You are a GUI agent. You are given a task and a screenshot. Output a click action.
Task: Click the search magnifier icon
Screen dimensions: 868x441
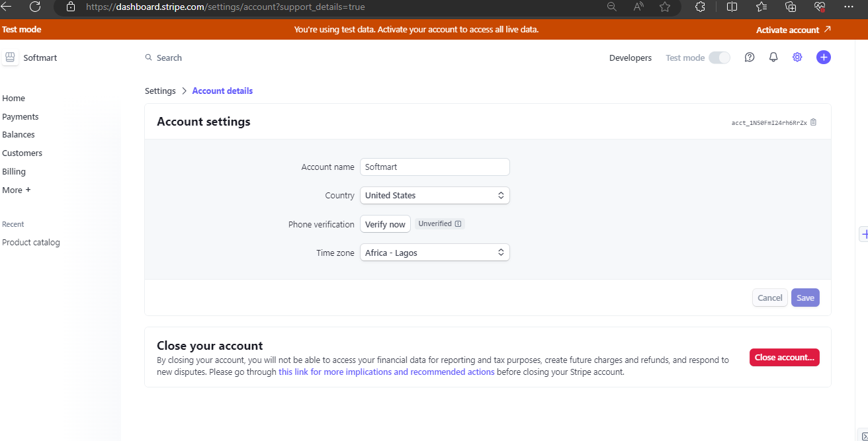click(x=149, y=58)
